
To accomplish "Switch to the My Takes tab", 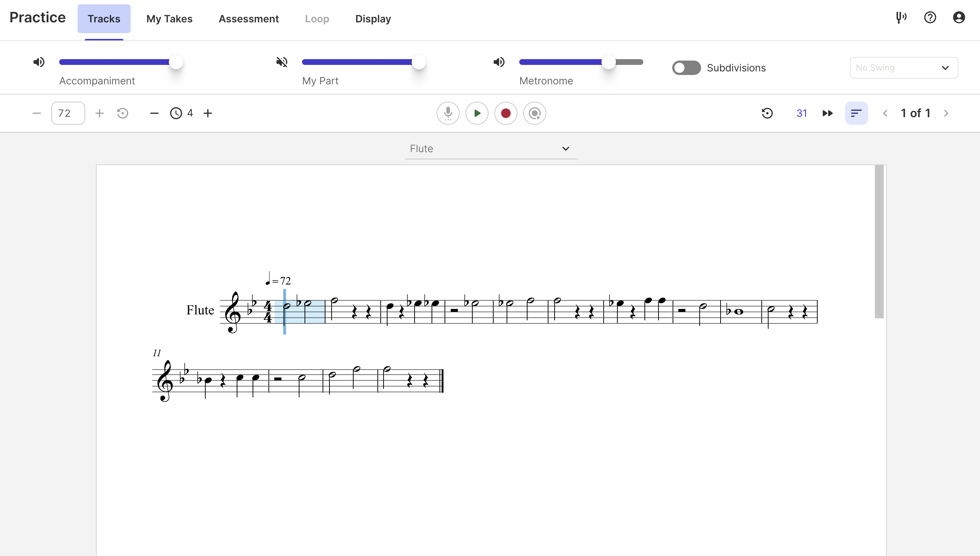I will click(x=169, y=19).
